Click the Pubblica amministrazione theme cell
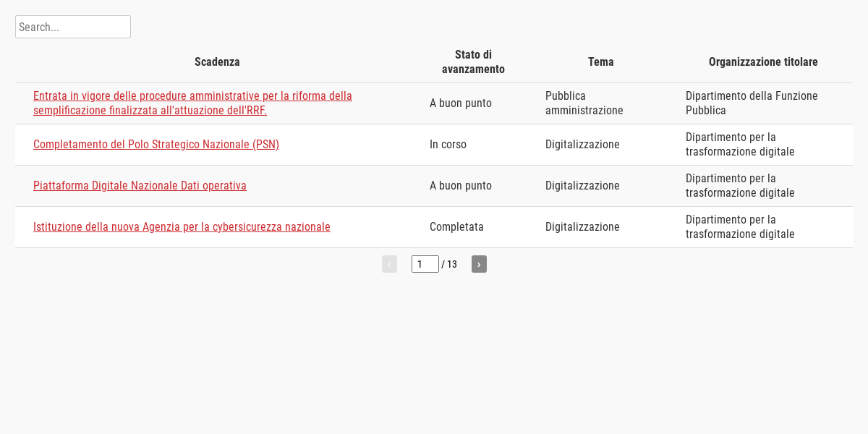 click(x=584, y=103)
